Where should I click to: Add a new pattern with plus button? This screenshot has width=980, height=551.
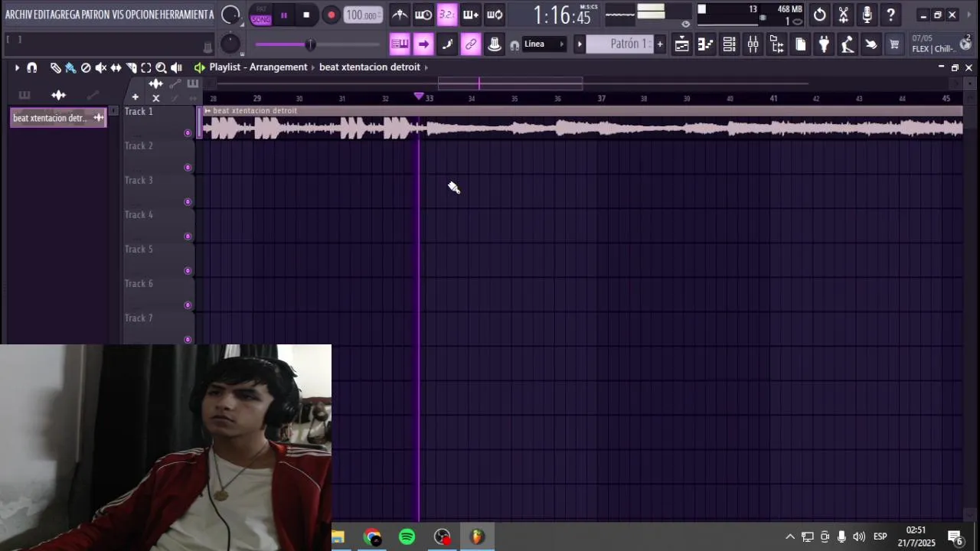659,44
